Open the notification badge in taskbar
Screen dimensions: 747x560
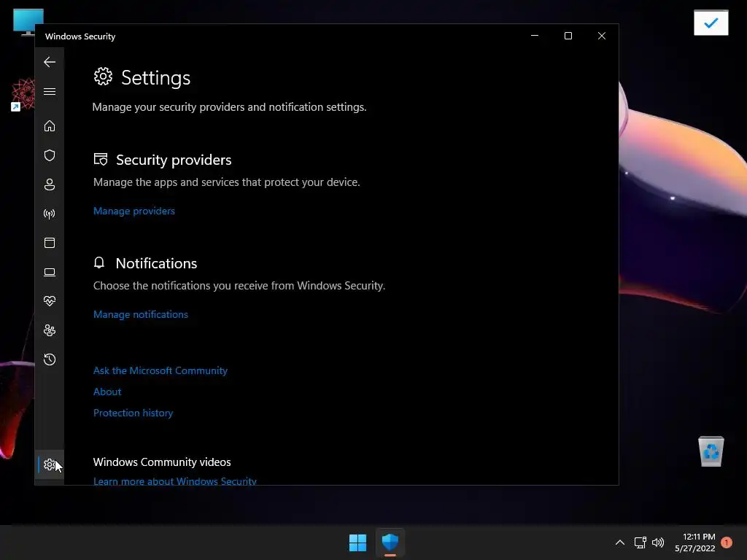pyautogui.click(x=727, y=542)
